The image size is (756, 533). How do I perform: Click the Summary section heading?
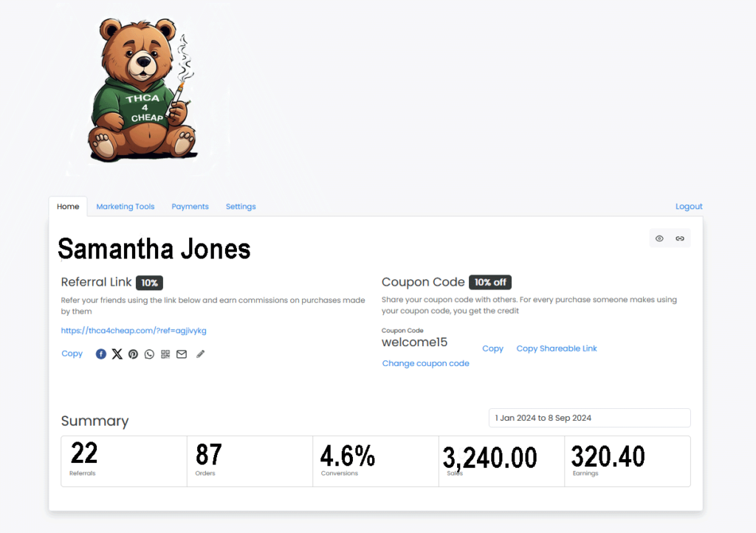[94, 422]
